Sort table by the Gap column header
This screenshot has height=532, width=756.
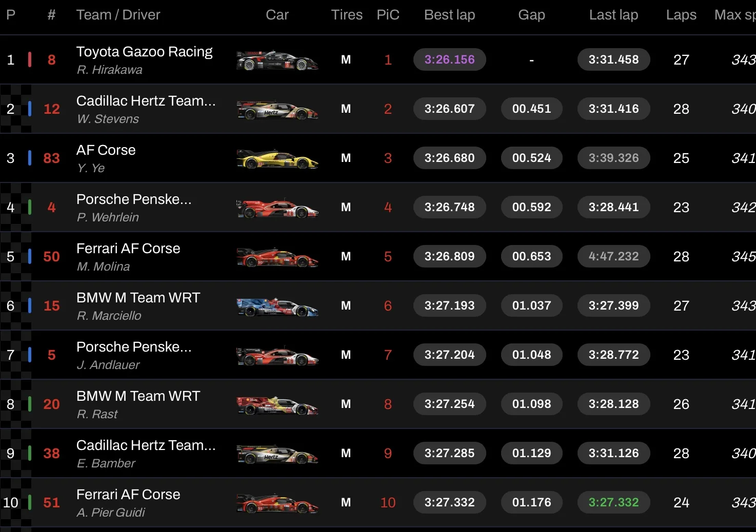pyautogui.click(x=531, y=15)
